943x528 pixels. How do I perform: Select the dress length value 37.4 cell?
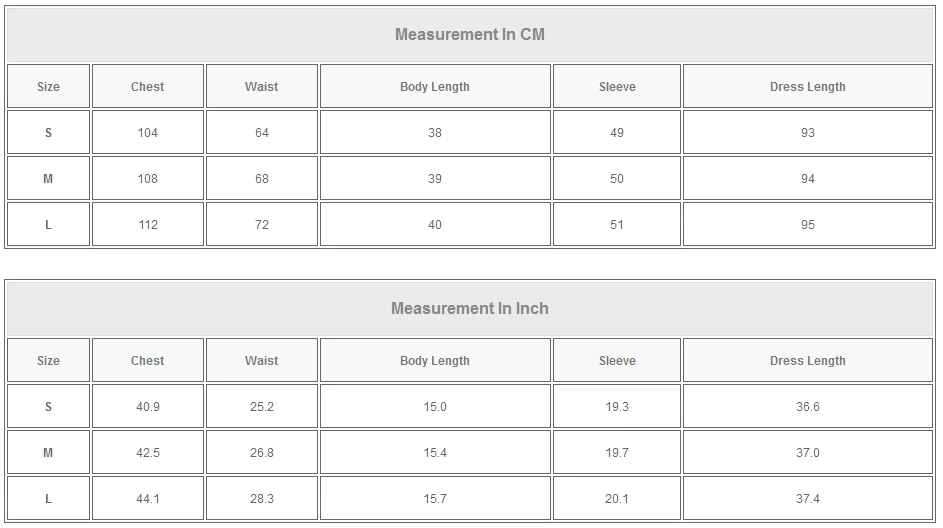[808, 499]
